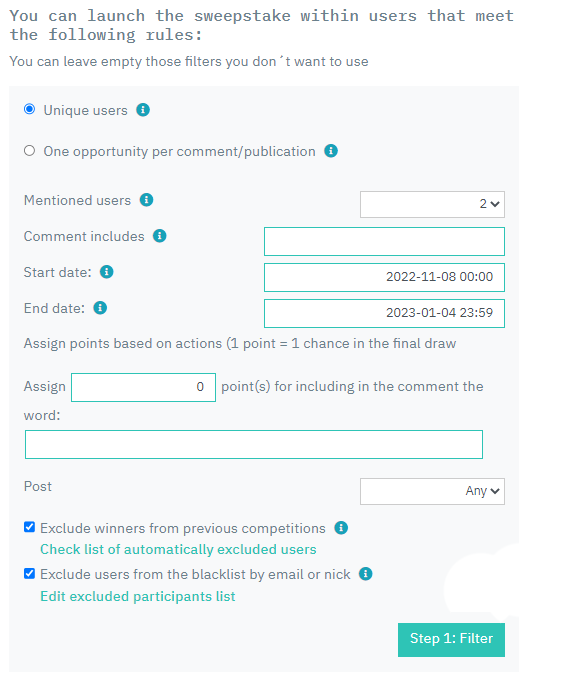Image resolution: width=584 pixels, height=676 pixels.
Task: Click the Comment includes text field
Action: click(384, 241)
